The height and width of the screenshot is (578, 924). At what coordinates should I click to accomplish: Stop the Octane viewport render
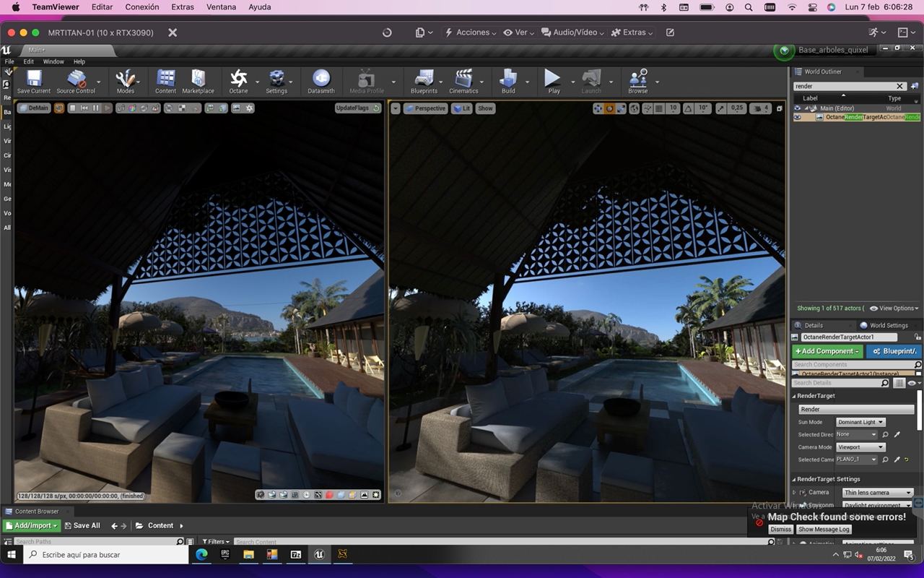click(74, 108)
